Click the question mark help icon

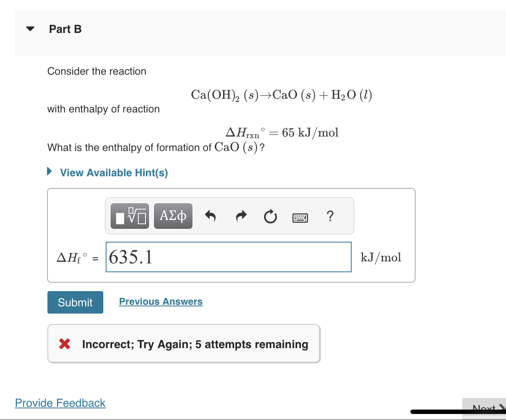coord(330,216)
